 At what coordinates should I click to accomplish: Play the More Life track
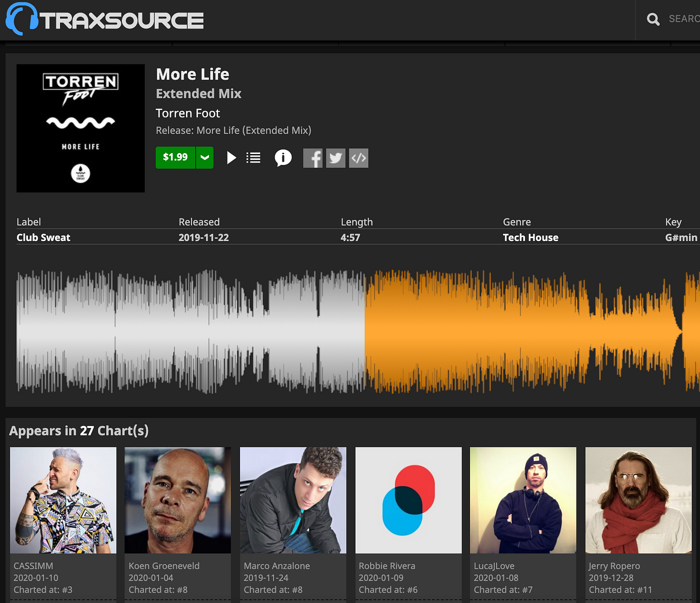pos(231,158)
